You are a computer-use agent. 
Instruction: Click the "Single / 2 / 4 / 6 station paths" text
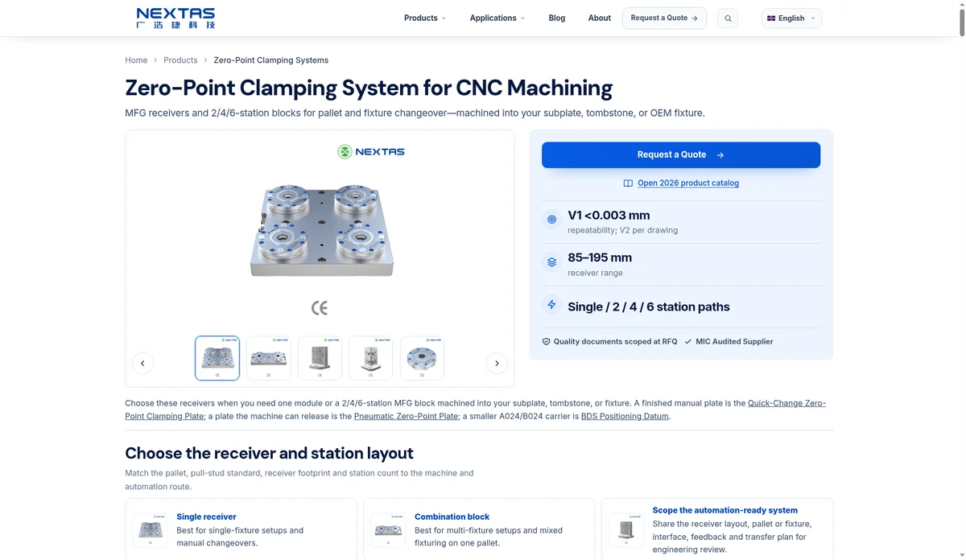click(649, 307)
